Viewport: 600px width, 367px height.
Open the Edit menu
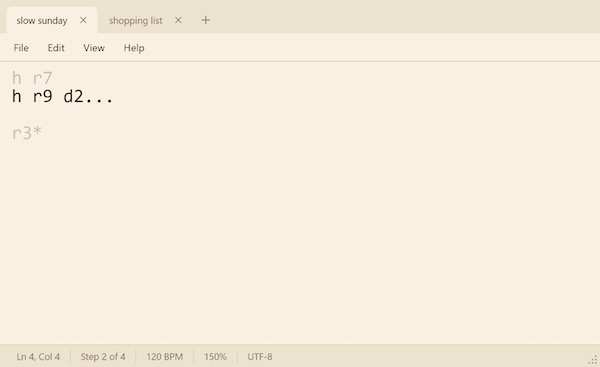[x=56, y=48]
